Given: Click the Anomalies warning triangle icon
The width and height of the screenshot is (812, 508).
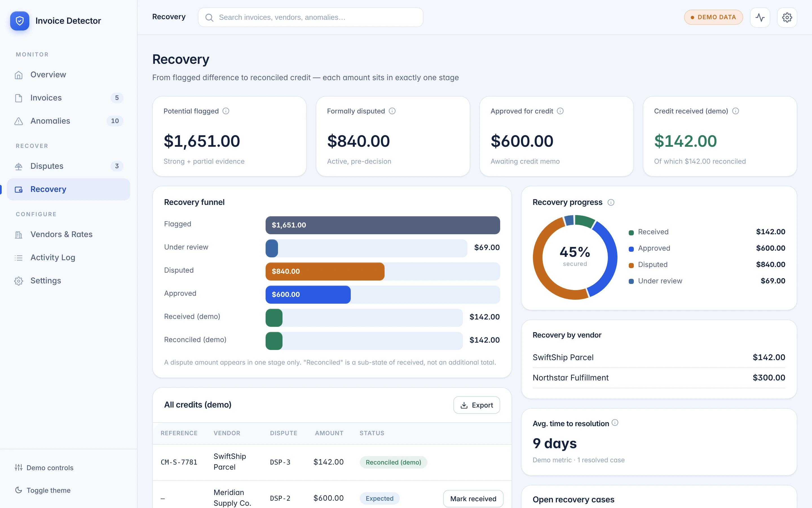Looking at the screenshot, I should click(x=19, y=121).
